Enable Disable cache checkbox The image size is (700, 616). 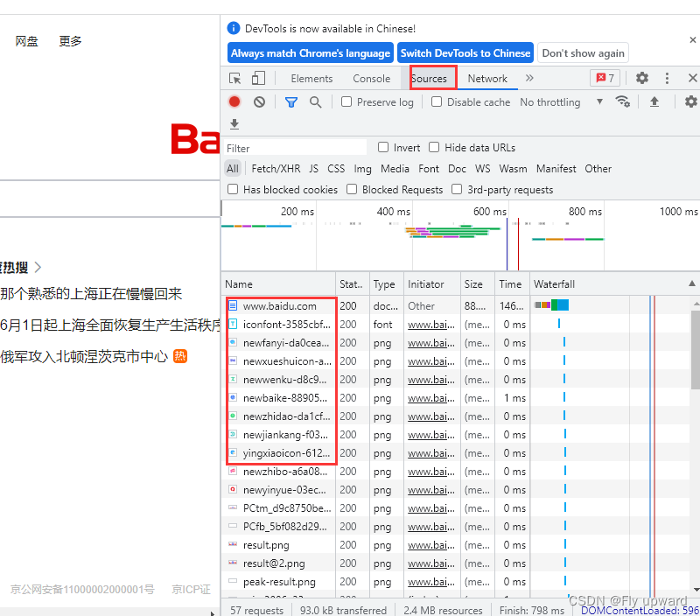point(437,101)
